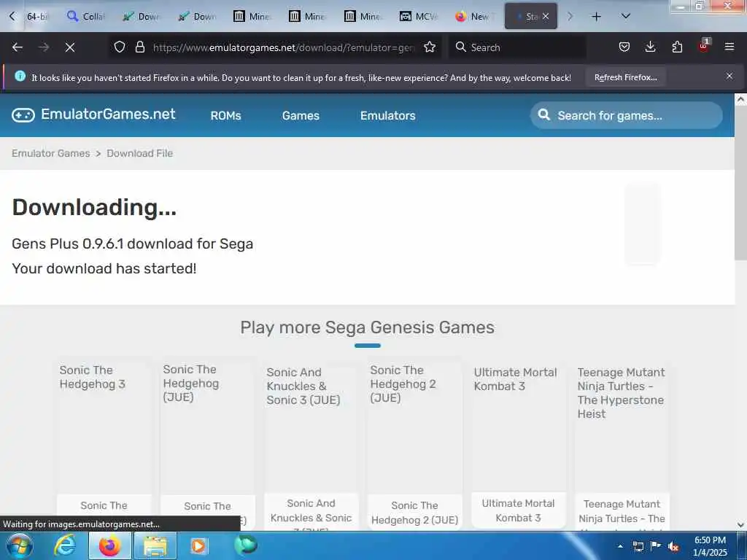Open Windows Explorer folder on taskbar
This screenshot has width=747, height=560.
[x=155, y=545]
